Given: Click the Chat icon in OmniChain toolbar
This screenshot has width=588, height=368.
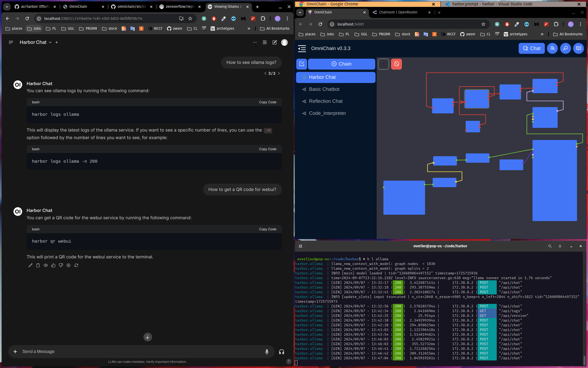Looking at the screenshot, I should pyautogui.click(x=531, y=48).
